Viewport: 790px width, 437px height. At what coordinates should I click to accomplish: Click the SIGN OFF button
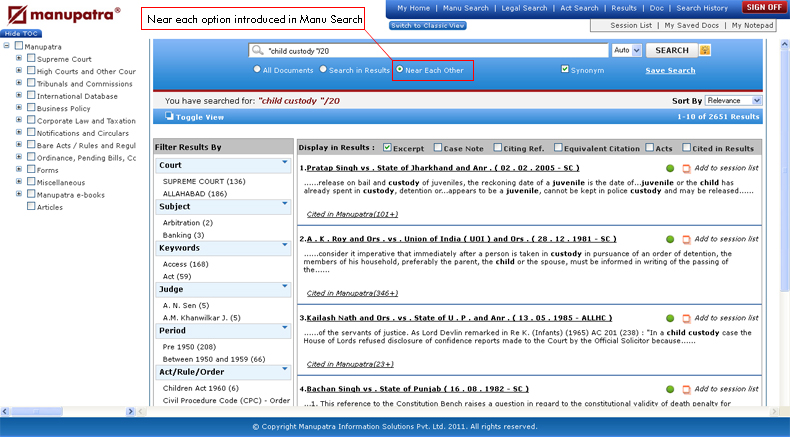tap(764, 7)
